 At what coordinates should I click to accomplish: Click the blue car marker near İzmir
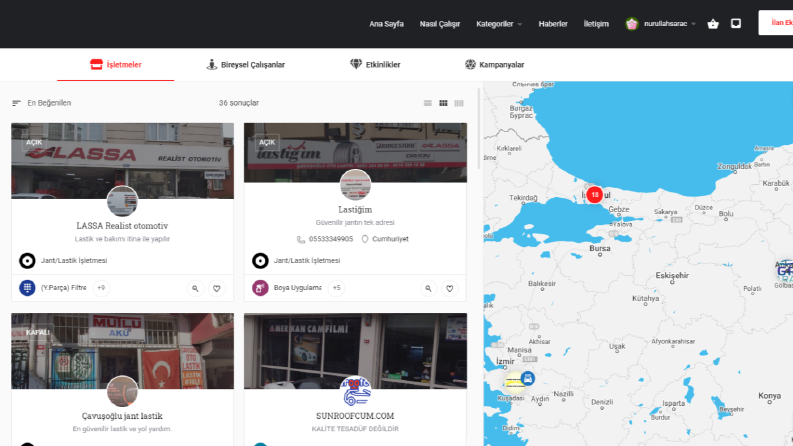coord(527,378)
